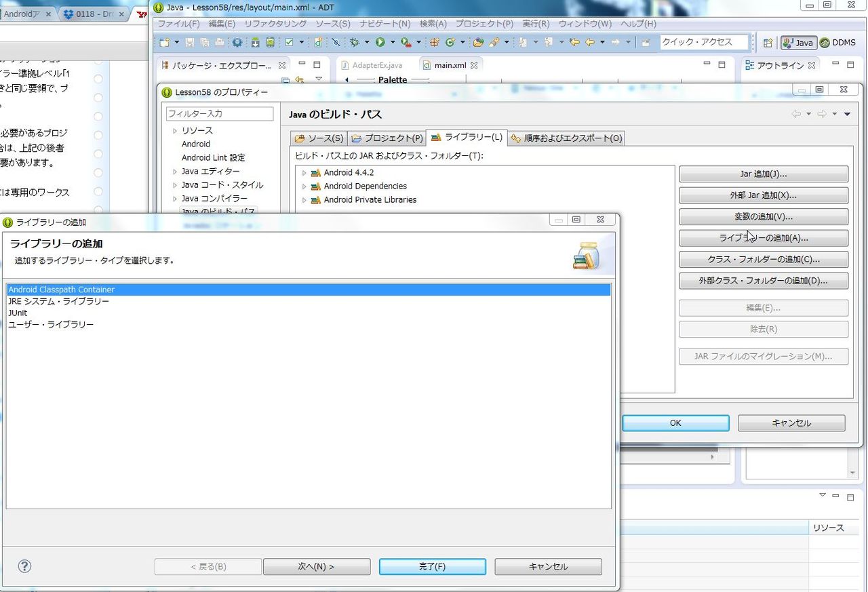
Task: Switch to the DDMS perspective
Action: [837, 42]
